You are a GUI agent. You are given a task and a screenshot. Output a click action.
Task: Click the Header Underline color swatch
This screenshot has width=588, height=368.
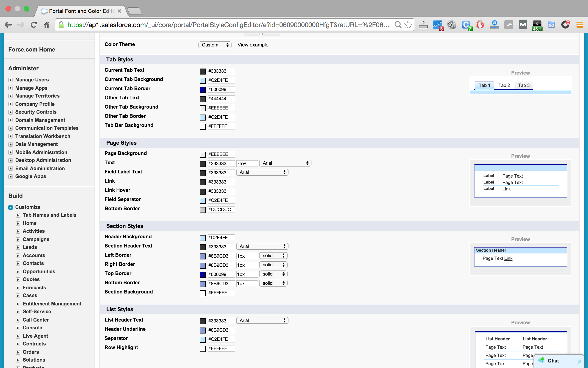point(203,330)
